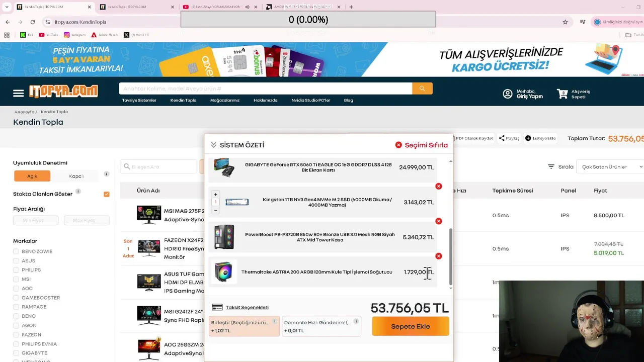
Task: Open the Adobe bookmark
Action: [x=105, y=35]
